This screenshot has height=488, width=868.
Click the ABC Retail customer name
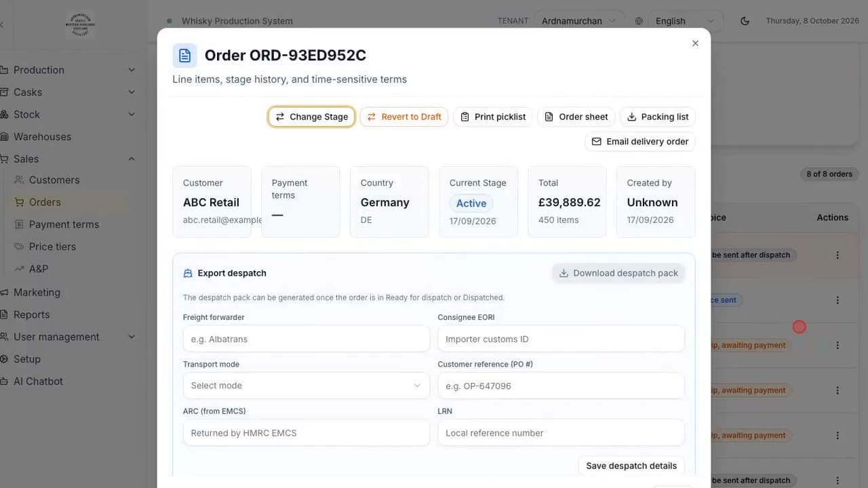click(211, 203)
